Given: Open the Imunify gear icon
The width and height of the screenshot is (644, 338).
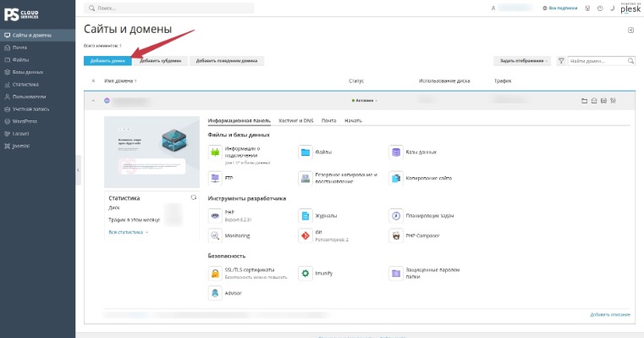Looking at the screenshot, I should (305, 274).
